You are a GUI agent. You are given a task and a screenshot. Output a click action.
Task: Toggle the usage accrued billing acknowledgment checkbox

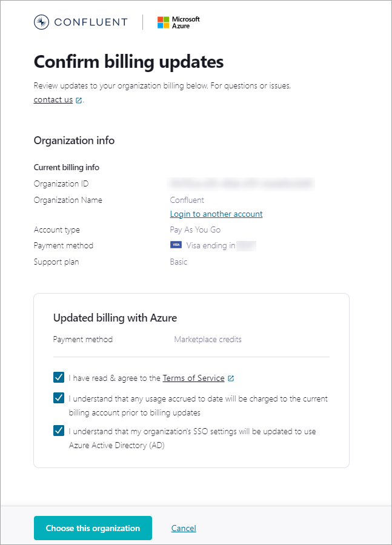(58, 398)
